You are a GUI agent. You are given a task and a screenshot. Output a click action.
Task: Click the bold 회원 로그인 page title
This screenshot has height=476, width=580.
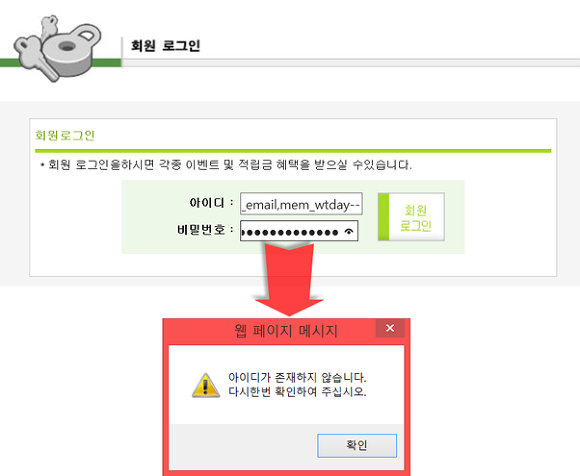[165, 46]
